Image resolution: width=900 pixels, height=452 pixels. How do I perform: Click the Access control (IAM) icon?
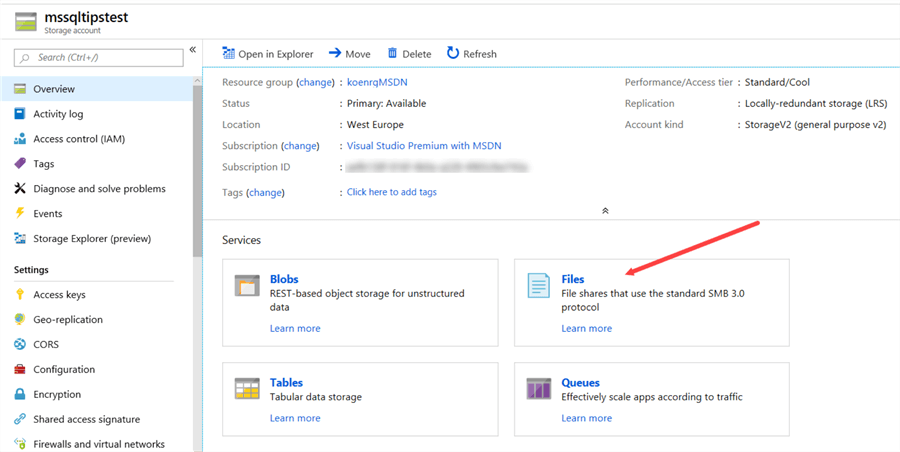click(x=20, y=138)
